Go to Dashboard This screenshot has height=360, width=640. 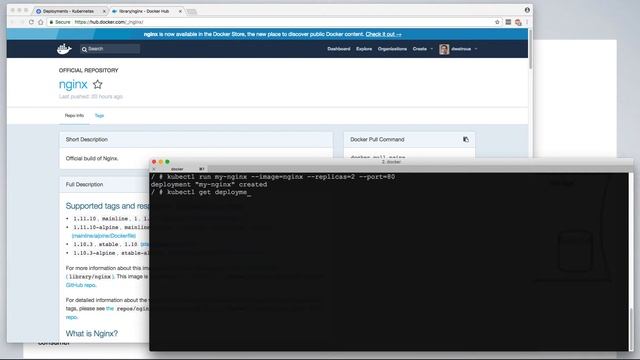point(339,49)
